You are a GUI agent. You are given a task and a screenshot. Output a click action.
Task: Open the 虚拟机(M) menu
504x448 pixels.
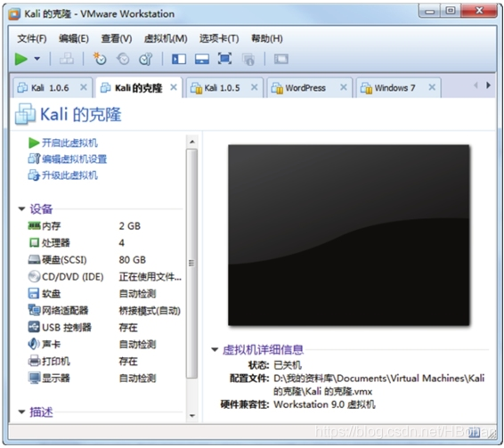pos(166,38)
